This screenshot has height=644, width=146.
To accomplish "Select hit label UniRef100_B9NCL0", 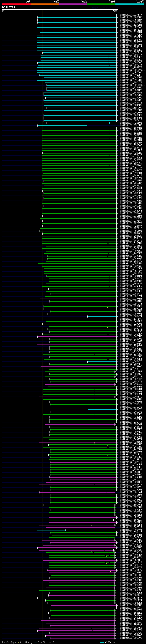I will [131, 50].
